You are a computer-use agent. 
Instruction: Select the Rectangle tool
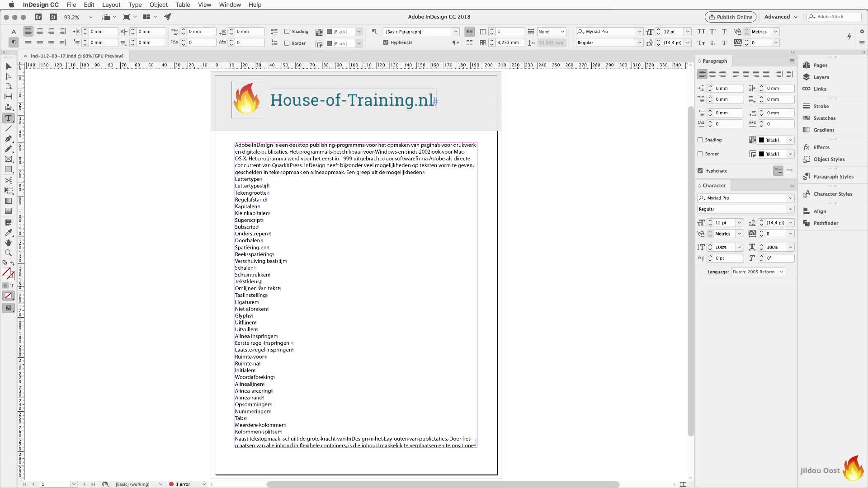click(9, 169)
